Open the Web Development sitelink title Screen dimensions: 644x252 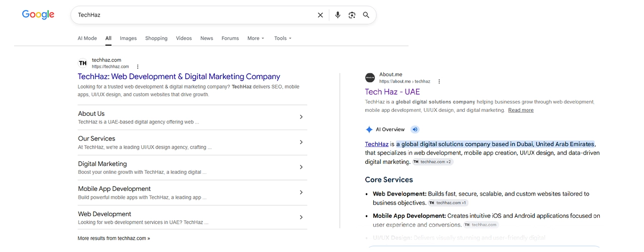[x=105, y=214]
